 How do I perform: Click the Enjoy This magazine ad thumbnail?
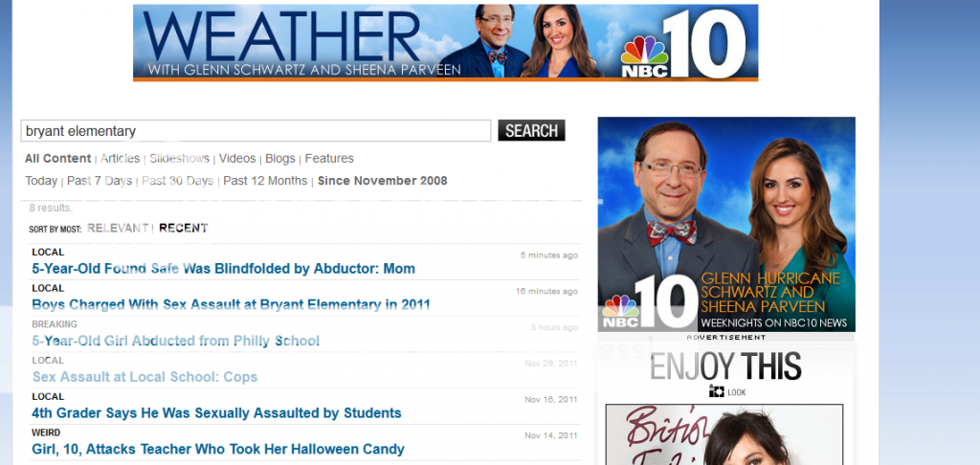coord(724,434)
